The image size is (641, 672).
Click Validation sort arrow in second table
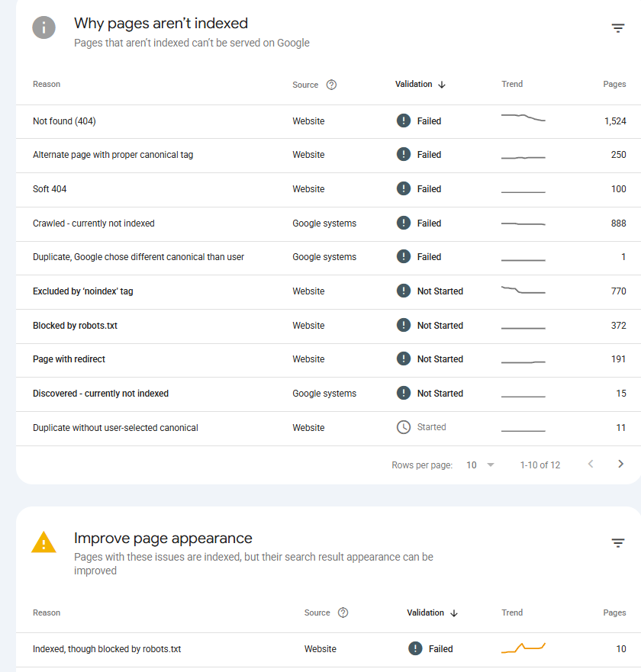453,613
